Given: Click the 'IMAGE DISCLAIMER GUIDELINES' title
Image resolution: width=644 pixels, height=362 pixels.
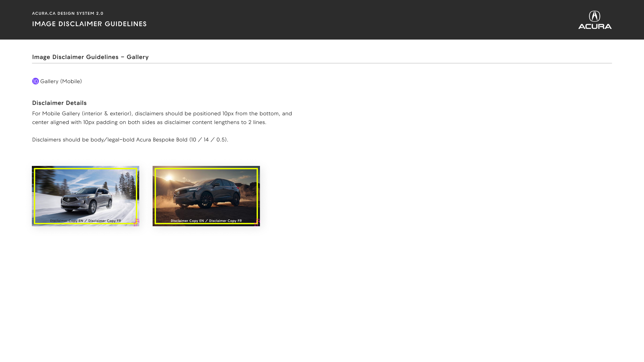Looking at the screenshot, I should coord(90,24).
